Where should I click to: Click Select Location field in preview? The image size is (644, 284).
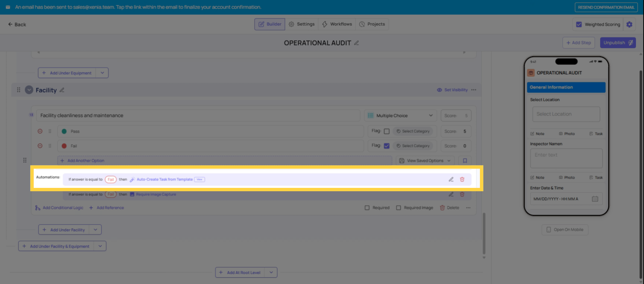pos(566,114)
